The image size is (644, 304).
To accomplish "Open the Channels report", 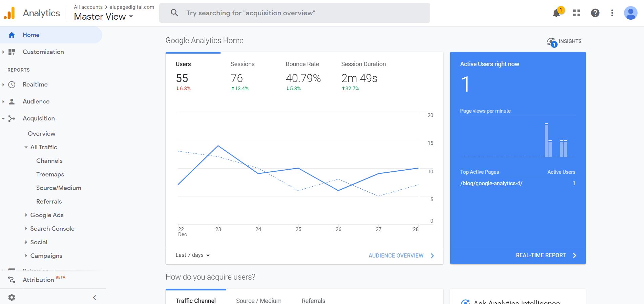I will click(49, 161).
